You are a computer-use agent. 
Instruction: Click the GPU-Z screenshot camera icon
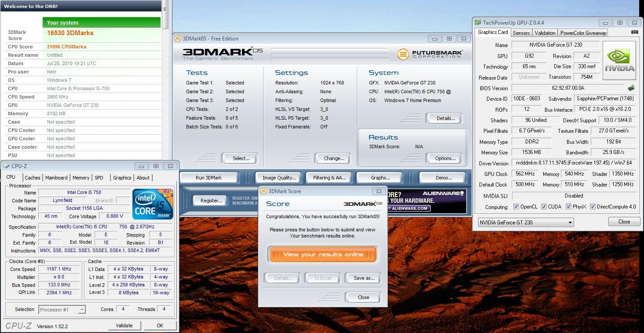[634, 32]
